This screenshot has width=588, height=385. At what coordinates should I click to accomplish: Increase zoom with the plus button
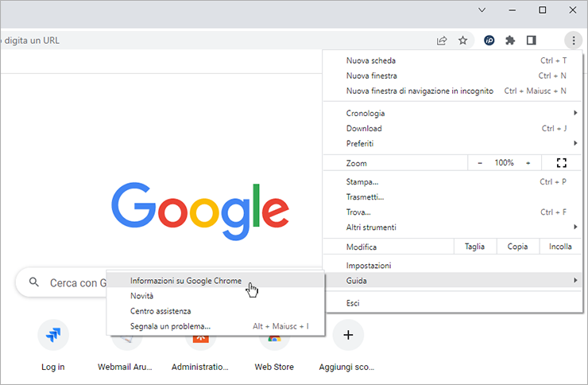click(x=528, y=163)
